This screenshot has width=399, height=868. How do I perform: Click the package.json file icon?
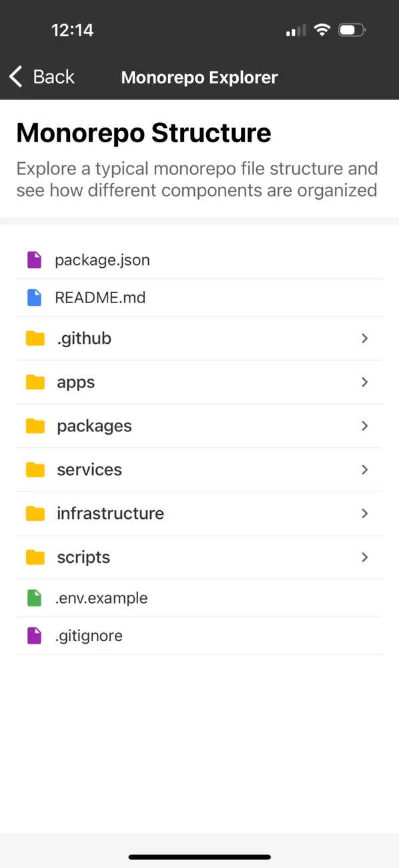pos(34,260)
